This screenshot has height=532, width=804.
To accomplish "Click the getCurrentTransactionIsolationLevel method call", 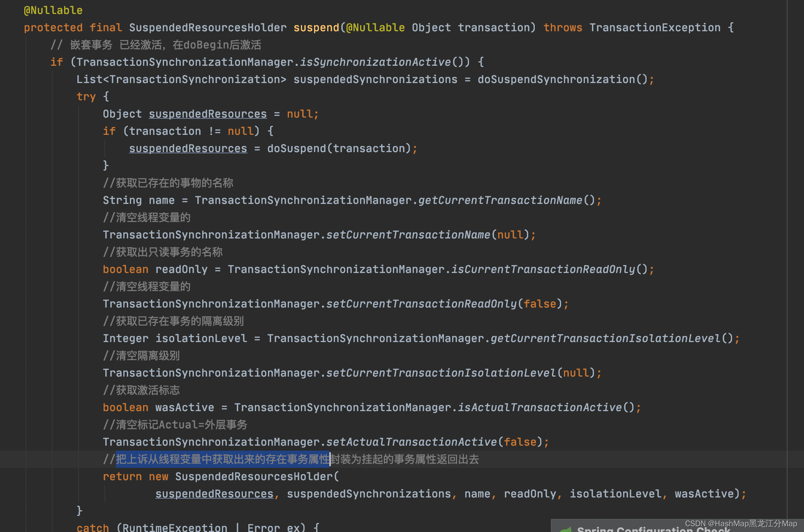I will click(605, 338).
